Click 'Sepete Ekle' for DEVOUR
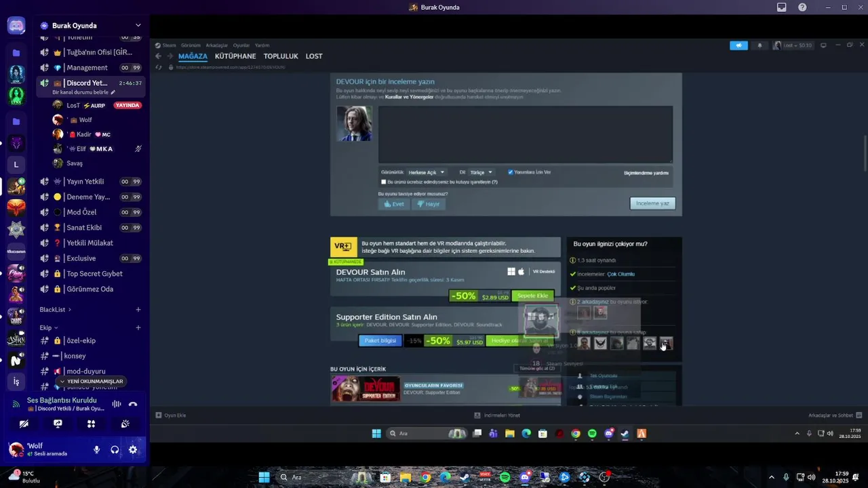868x488 pixels. (532, 296)
